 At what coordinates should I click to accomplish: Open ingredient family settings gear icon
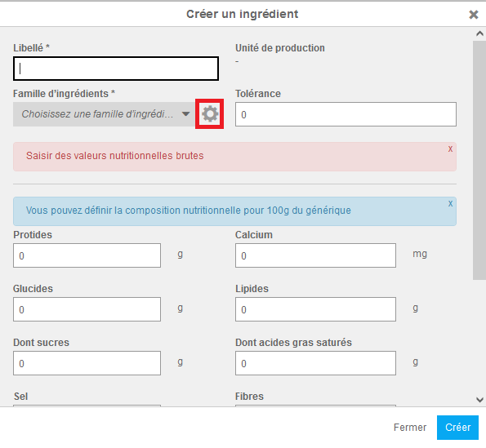click(210, 114)
